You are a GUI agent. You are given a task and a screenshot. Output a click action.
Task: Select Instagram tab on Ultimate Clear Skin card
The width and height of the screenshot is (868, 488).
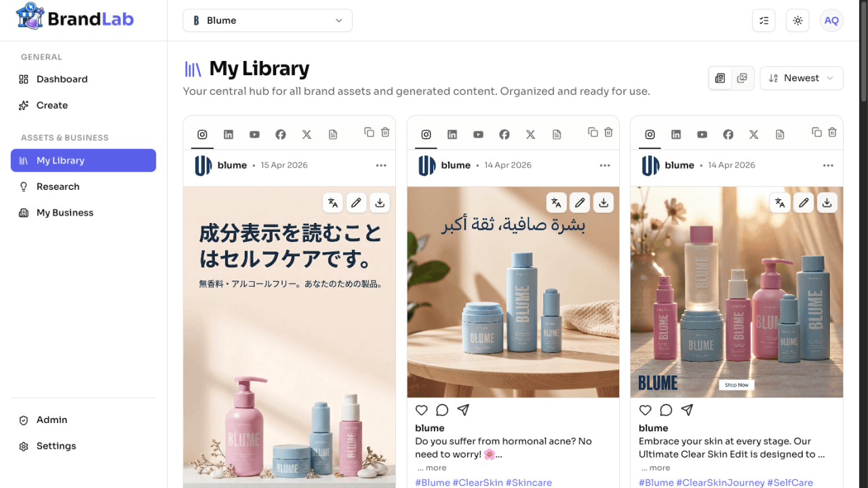(650, 134)
